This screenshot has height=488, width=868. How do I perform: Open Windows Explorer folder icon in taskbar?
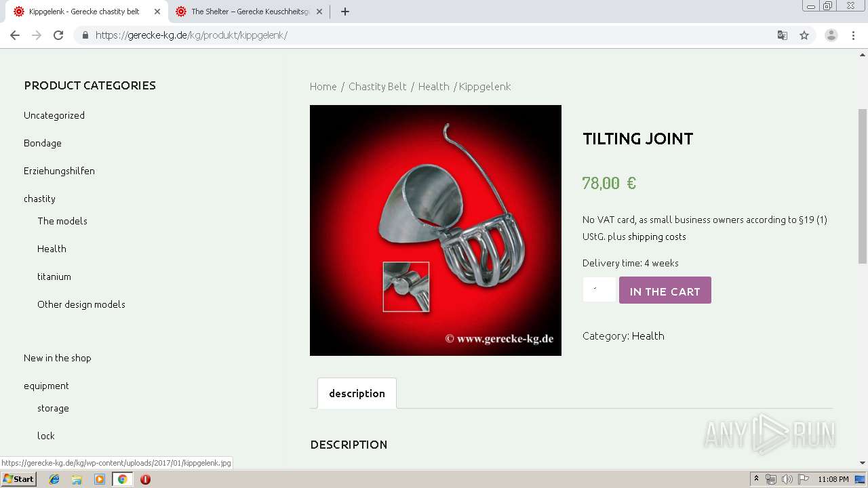pos(77,479)
